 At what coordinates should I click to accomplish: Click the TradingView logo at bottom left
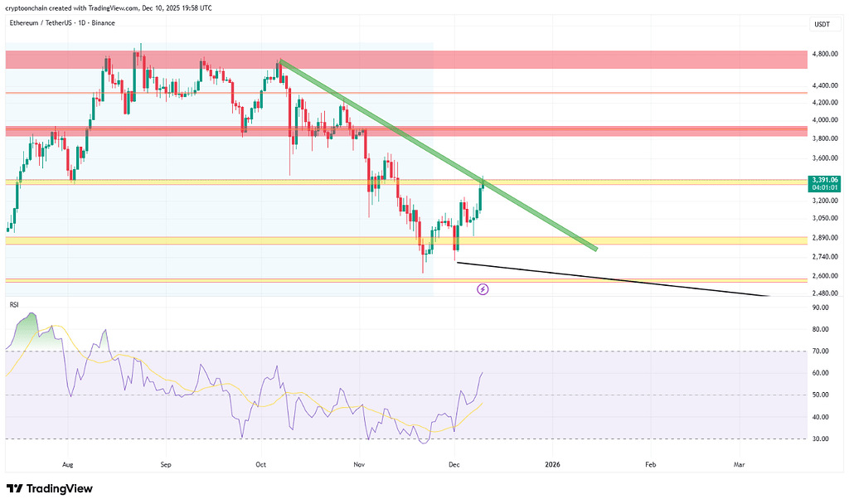coord(50,488)
